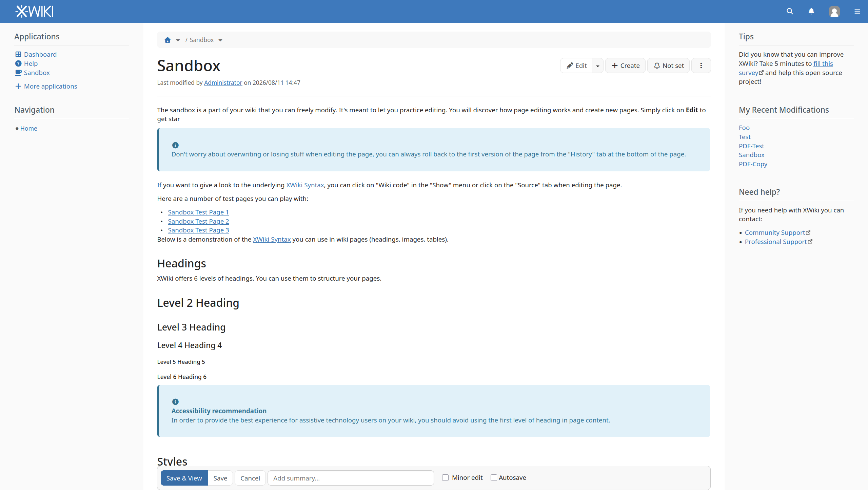This screenshot has height=490, width=868.
Task: Focus the Add summary input field
Action: 351,478
